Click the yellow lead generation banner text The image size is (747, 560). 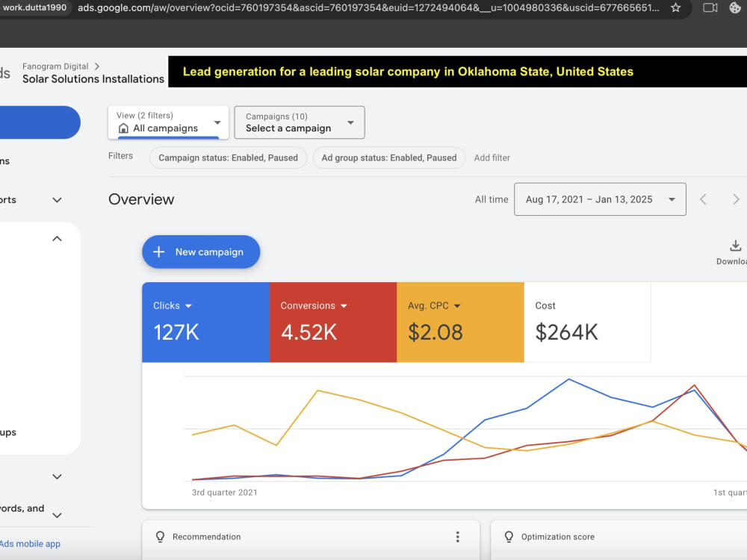409,72
